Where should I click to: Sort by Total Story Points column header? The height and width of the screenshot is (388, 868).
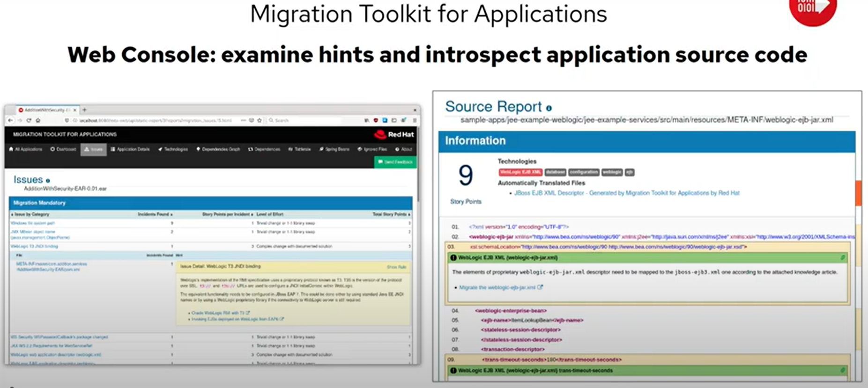[392, 214]
